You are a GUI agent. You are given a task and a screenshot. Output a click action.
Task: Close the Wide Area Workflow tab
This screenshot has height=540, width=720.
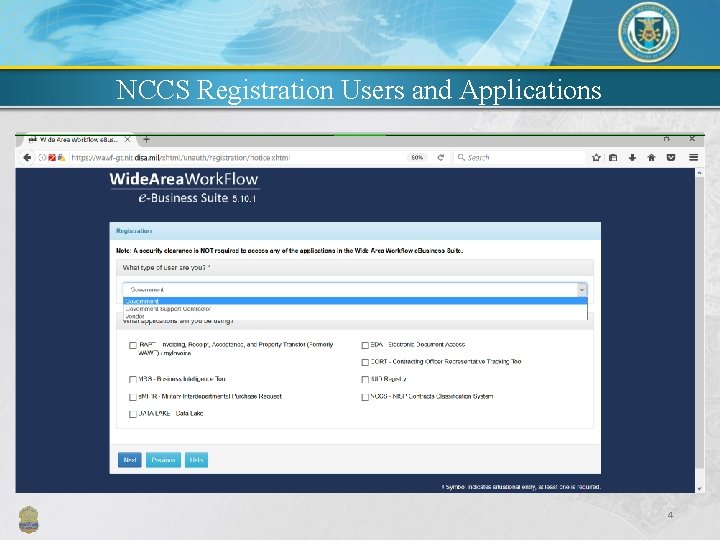128,140
